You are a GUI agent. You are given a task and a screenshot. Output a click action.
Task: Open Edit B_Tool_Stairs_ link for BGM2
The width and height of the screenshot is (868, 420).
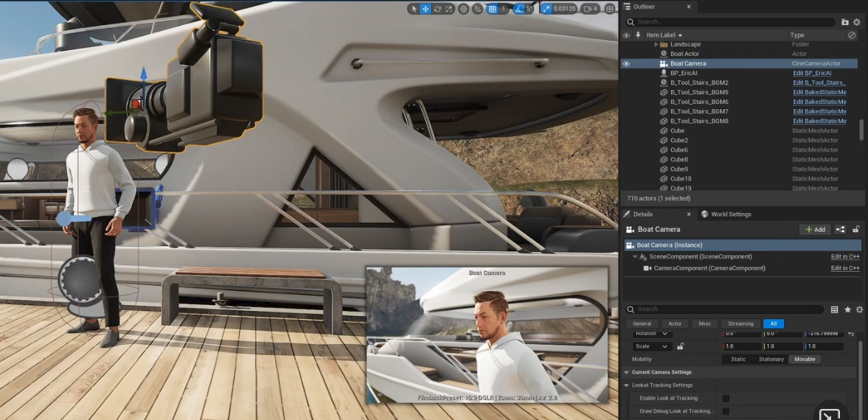pyautogui.click(x=819, y=83)
